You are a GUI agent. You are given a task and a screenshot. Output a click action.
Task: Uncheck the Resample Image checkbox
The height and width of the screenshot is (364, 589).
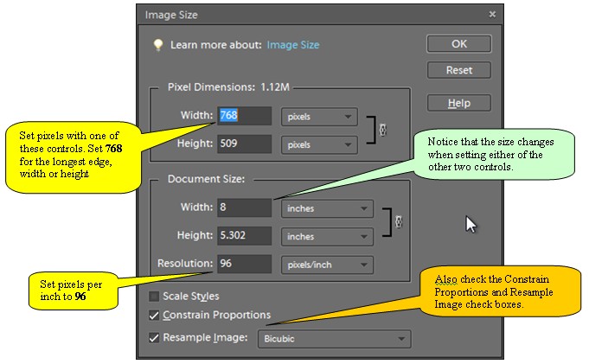tap(154, 338)
